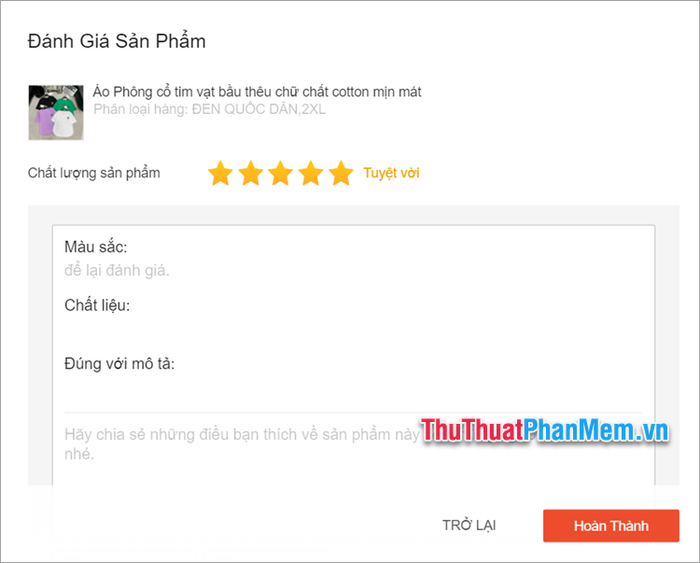Click the Đúng với mô tả label
Image resolution: width=700 pixels, height=563 pixels.
(x=120, y=364)
